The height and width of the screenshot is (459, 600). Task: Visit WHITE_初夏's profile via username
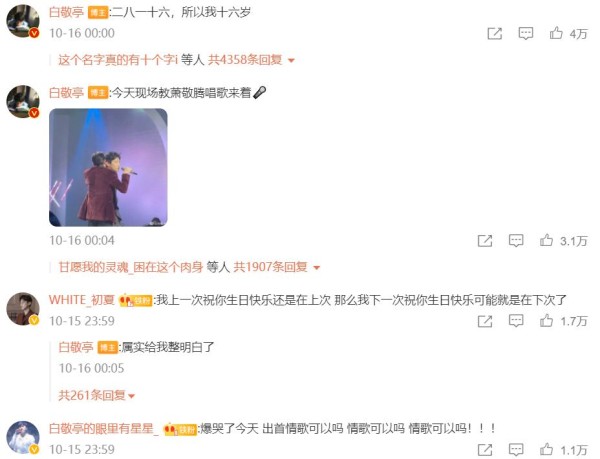(x=82, y=299)
